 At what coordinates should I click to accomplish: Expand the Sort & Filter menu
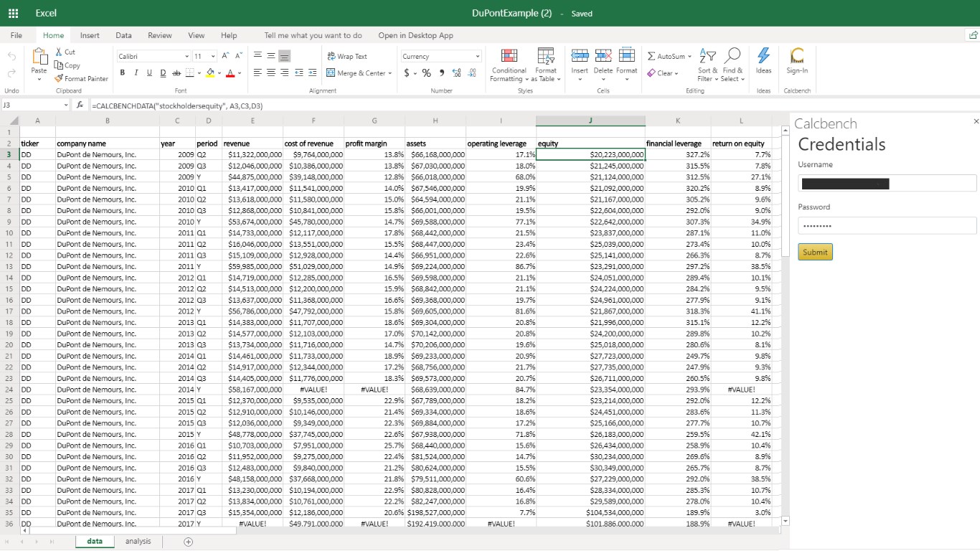pos(707,65)
